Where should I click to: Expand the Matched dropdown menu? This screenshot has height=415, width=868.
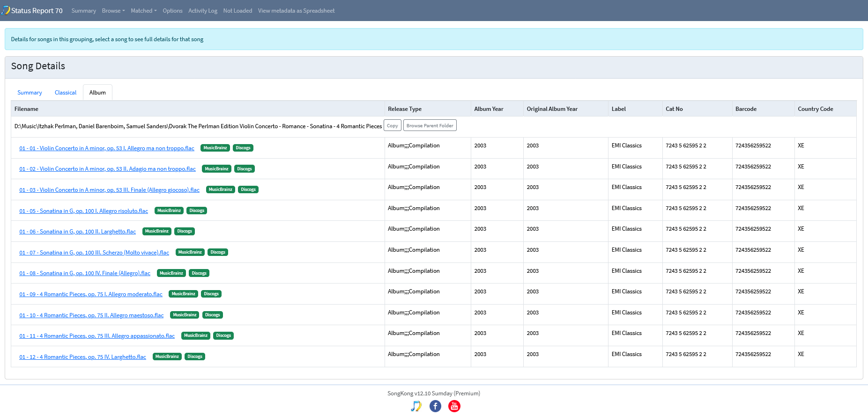point(144,11)
